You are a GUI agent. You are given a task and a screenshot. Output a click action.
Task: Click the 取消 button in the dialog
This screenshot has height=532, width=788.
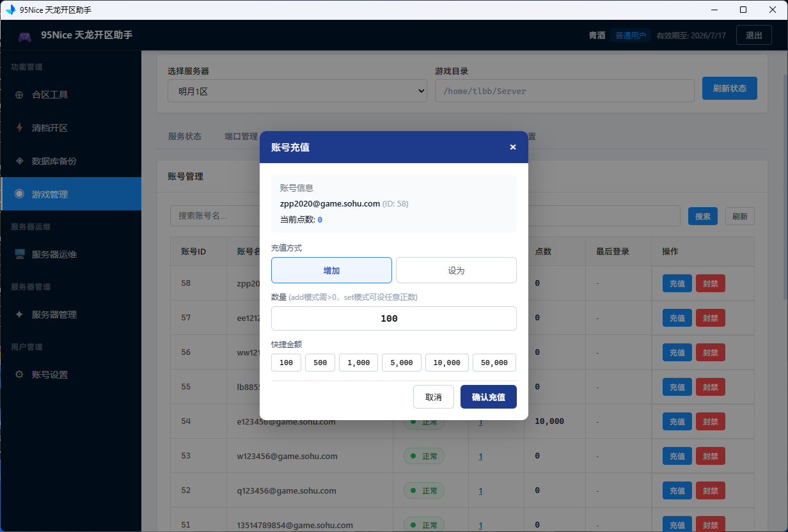point(434,397)
